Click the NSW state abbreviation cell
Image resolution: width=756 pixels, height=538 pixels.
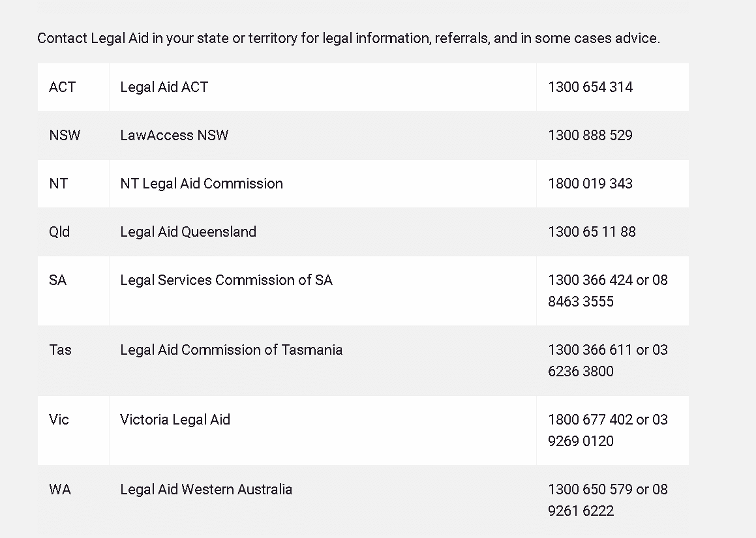coord(65,136)
